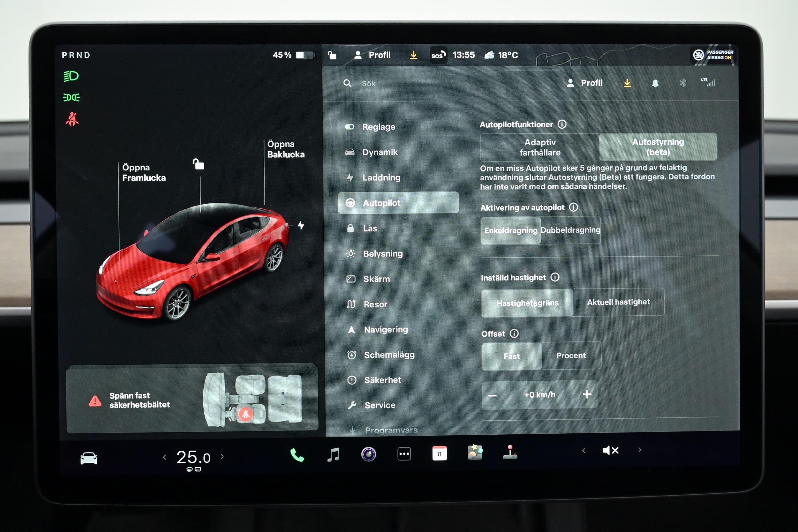The width and height of the screenshot is (798, 532).
Task: Decrease temperature with left chevron
Action: (x=165, y=457)
